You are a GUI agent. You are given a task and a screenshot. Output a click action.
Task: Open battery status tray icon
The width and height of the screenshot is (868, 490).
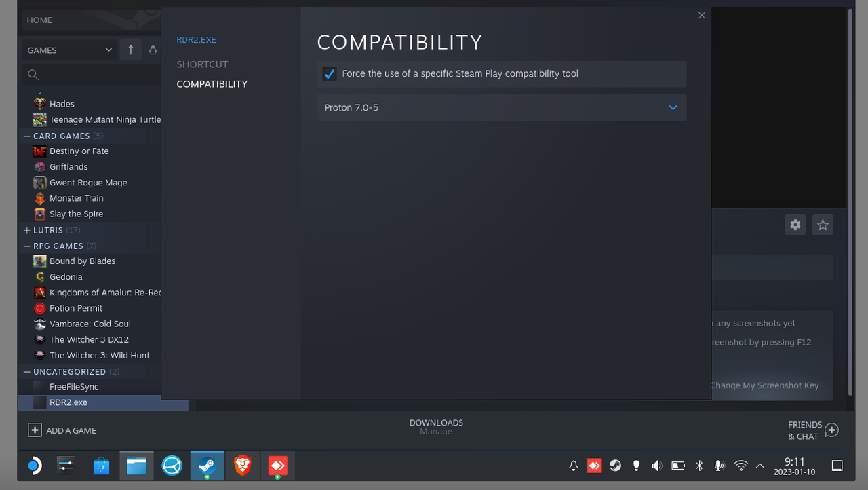point(678,466)
